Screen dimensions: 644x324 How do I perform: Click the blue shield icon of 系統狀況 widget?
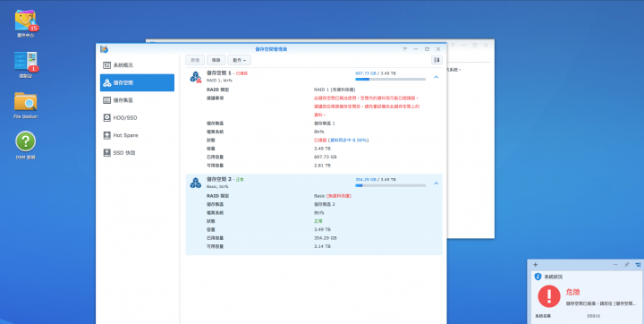point(538,277)
